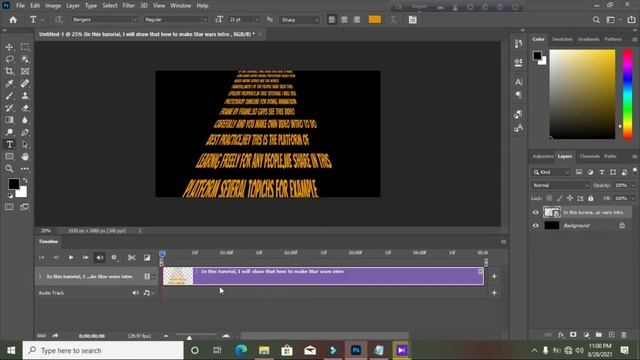Switch to the Channels tab
The image size is (640, 360).
pos(589,156)
